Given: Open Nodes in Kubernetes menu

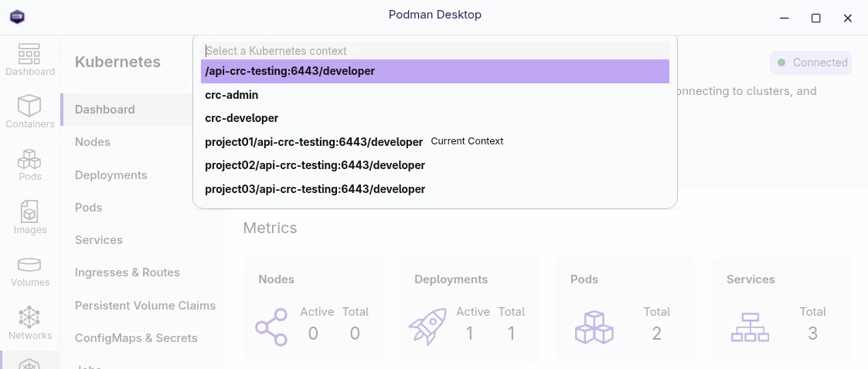Looking at the screenshot, I should (93, 142).
